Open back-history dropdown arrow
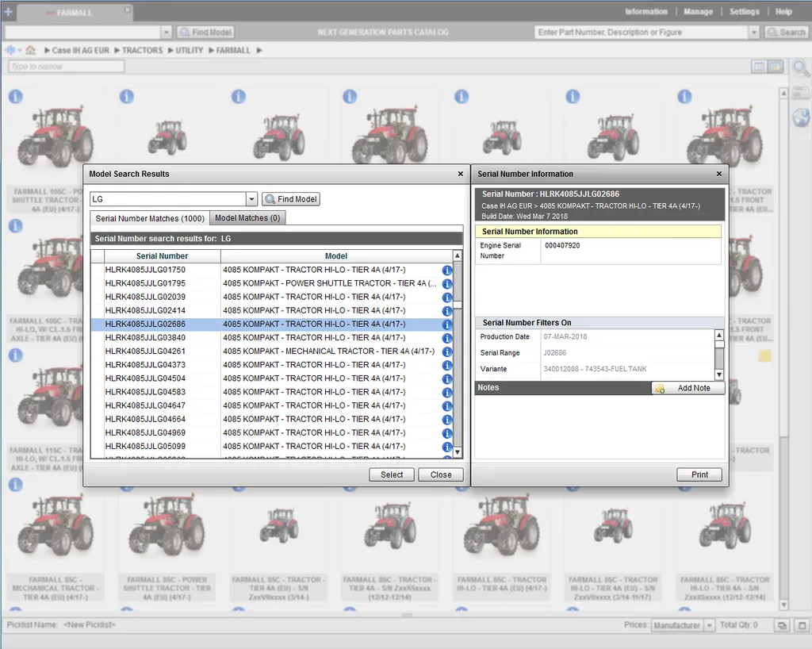The image size is (812, 649). (20, 50)
